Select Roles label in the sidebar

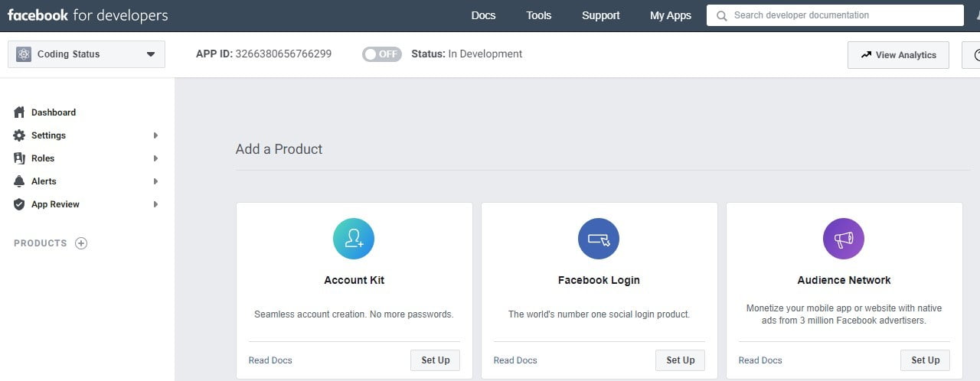point(43,158)
